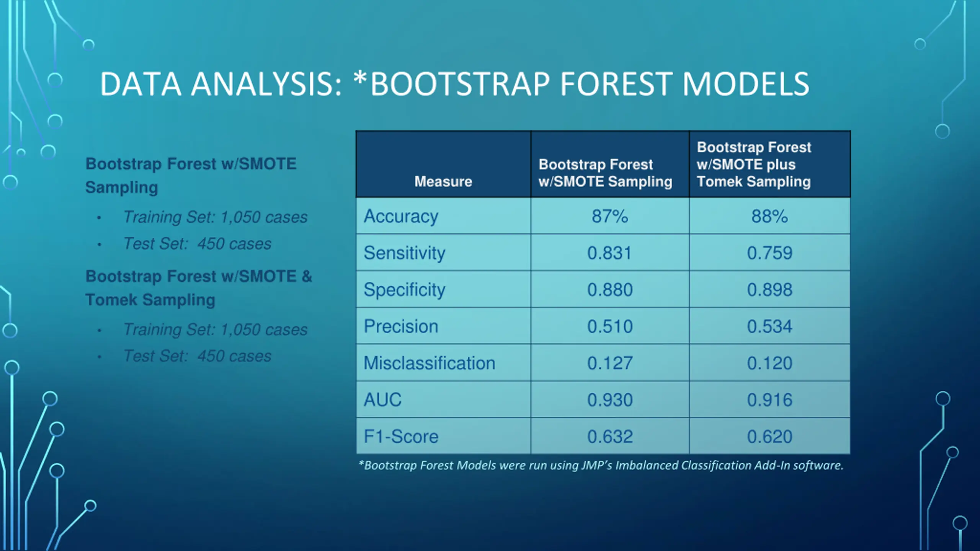Click 'Test Set: 450 cases' under the Tomek Sampling heading

197,356
